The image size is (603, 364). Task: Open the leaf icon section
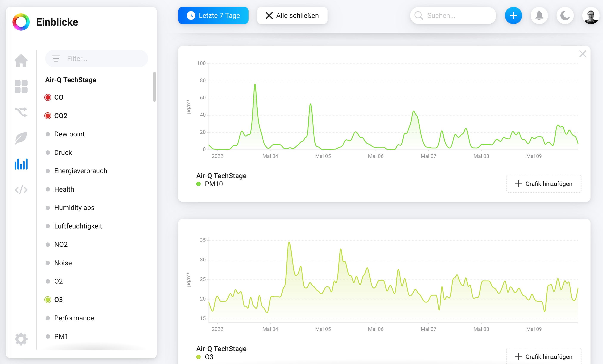coord(21,138)
